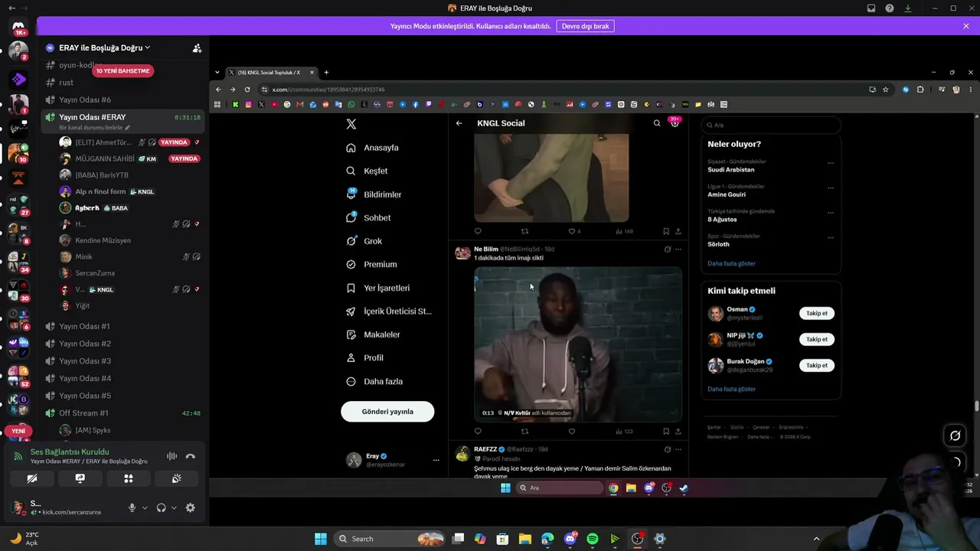Open more options on Ne Bilim post
The width and height of the screenshot is (980, 551).
pyautogui.click(x=678, y=249)
